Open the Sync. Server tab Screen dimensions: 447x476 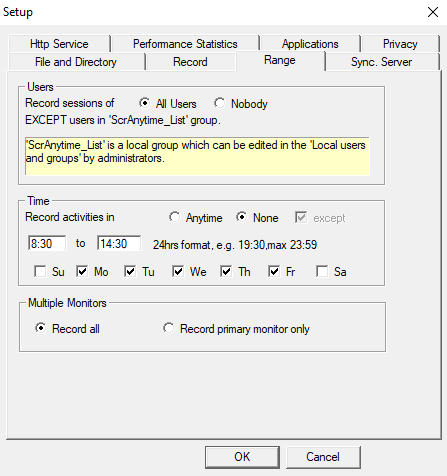pyautogui.click(x=381, y=62)
